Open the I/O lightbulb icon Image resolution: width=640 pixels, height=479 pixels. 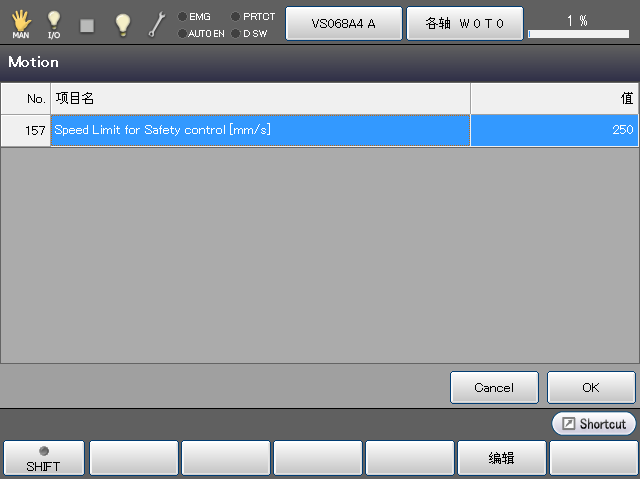(54, 24)
